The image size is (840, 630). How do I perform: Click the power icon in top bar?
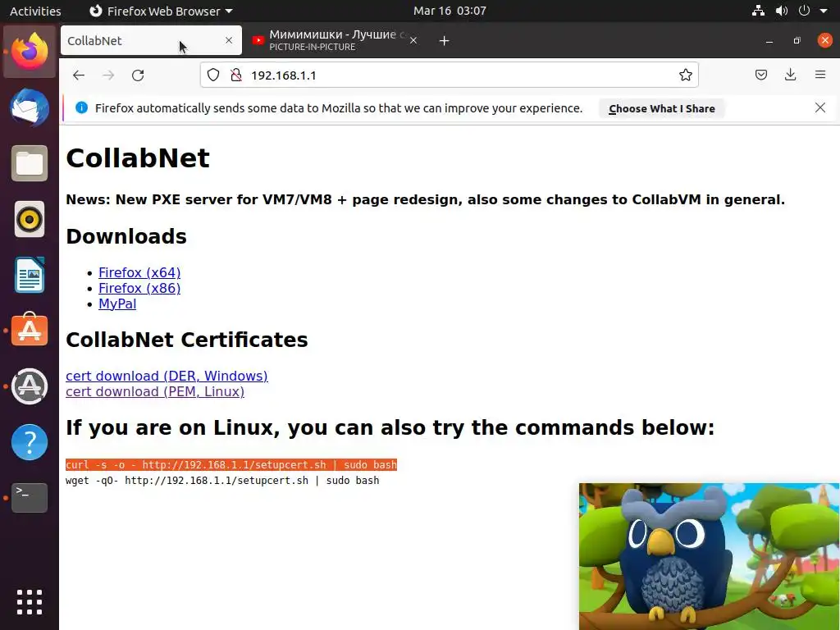click(804, 11)
